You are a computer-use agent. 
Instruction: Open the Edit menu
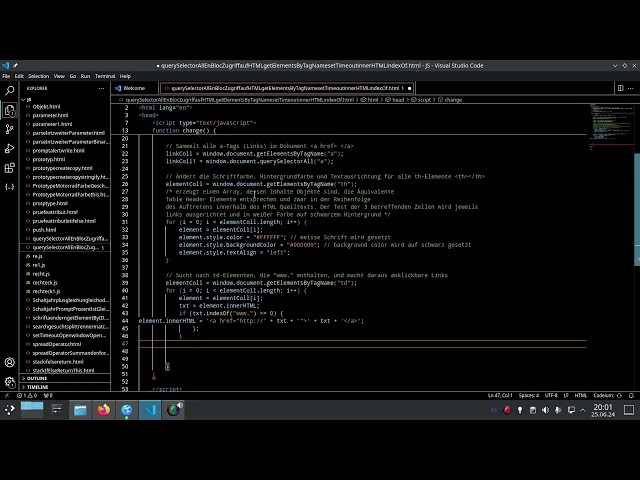pyautogui.click(x=19, y=76)
